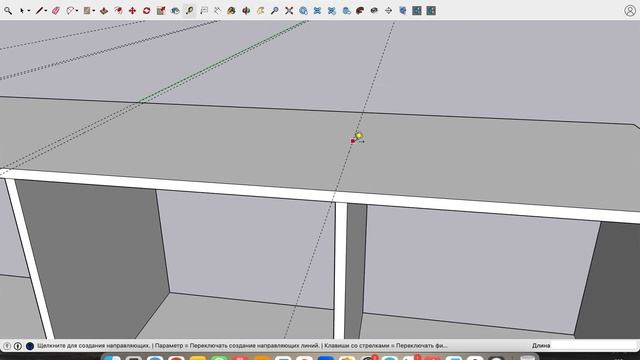The width and height of the screenshot is (640, 360).
Task: Click the Длина measurement input box
Action: [594, 346]
